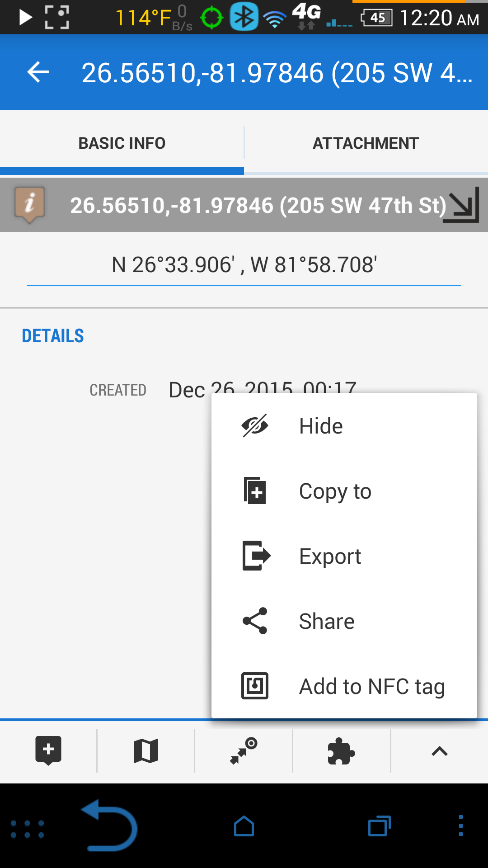Open recent apps from navigation bar
This screenshot has height=868, width=488.
pos(379,826)
